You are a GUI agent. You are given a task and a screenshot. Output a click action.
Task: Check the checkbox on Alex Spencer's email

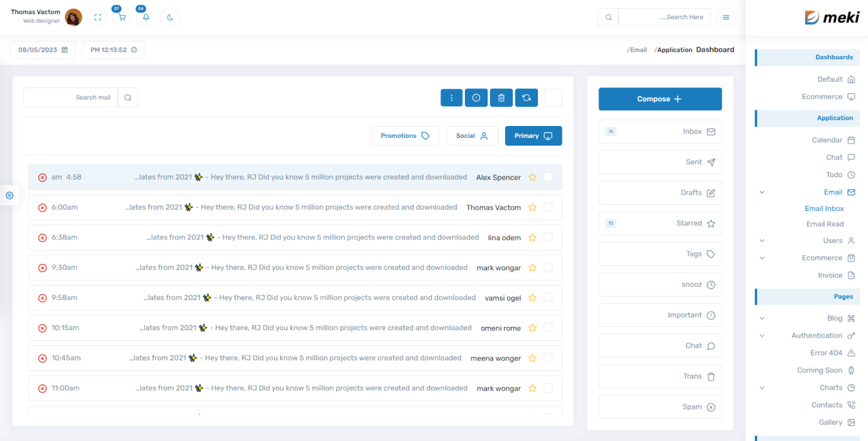click(x=549, y=177)
